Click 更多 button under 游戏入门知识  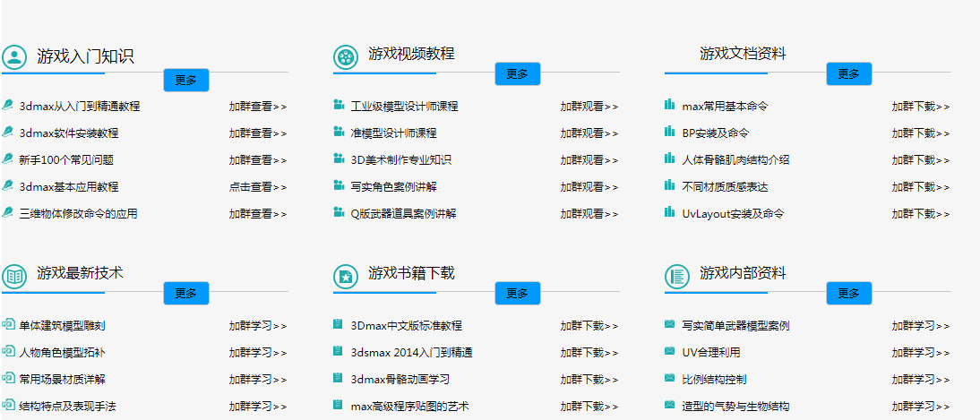click(186, 80)
